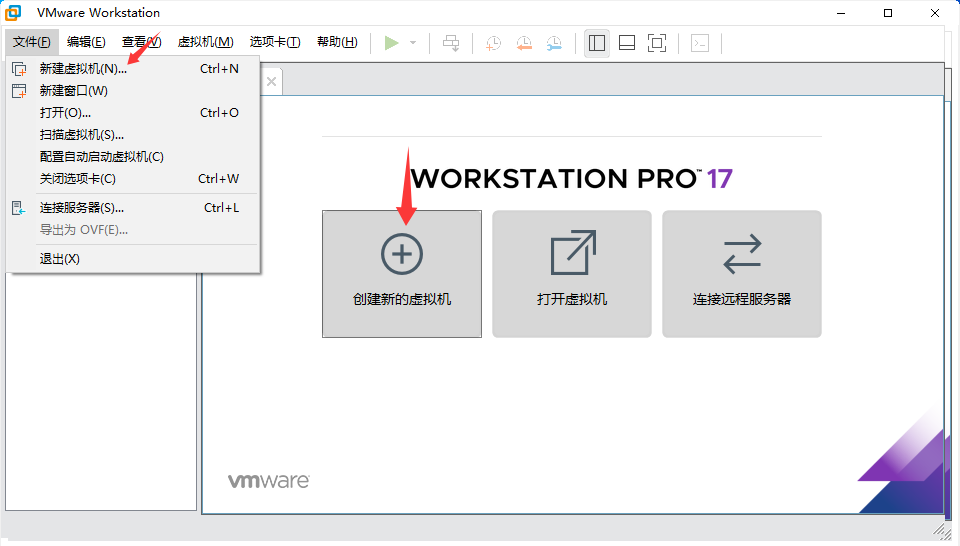Select 关闭选项卡(C) menu entry
960x546 pixels.
(132, 179)
